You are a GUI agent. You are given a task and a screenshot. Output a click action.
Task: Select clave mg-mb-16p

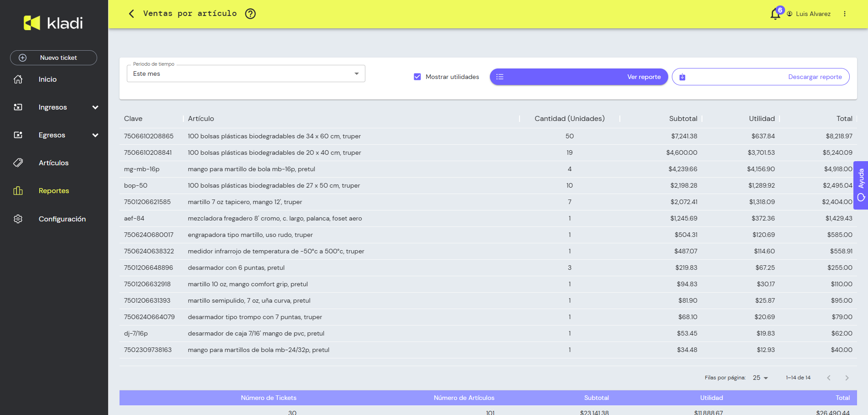pyautogui.click(x=142, y=169)
